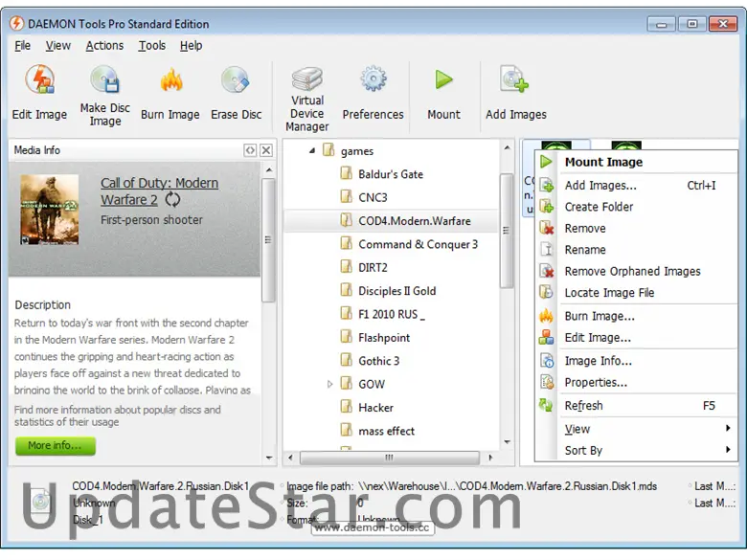
Task: Click the Locate Image File icon
Action: [547, 292]
